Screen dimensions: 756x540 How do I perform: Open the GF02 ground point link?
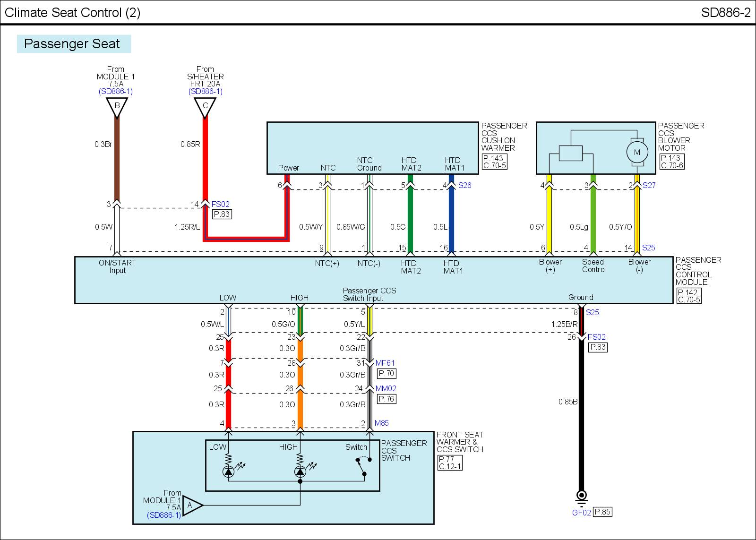coord(582,513)
